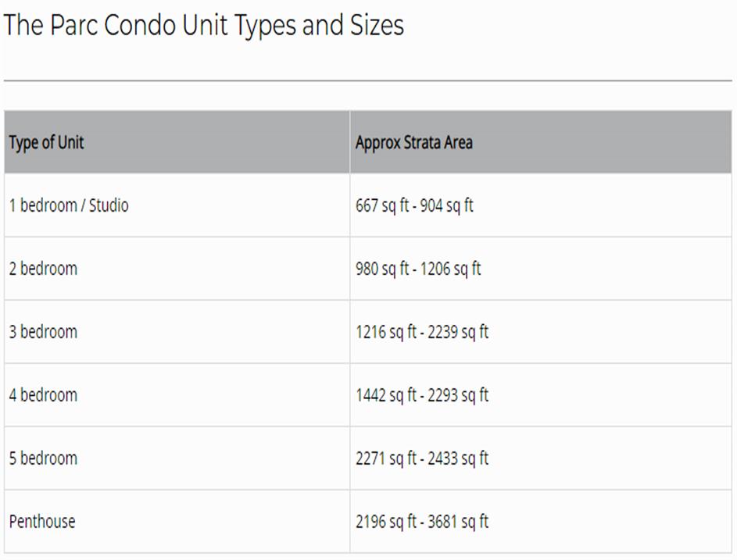737x560 pixels.
Task: Click the '2 bedroom' unit type cell
Action: pos(43,269)
